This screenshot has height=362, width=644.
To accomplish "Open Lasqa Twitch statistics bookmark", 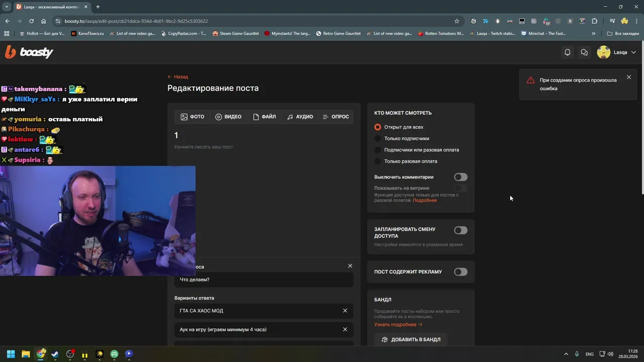I will (x=492, y=34).
